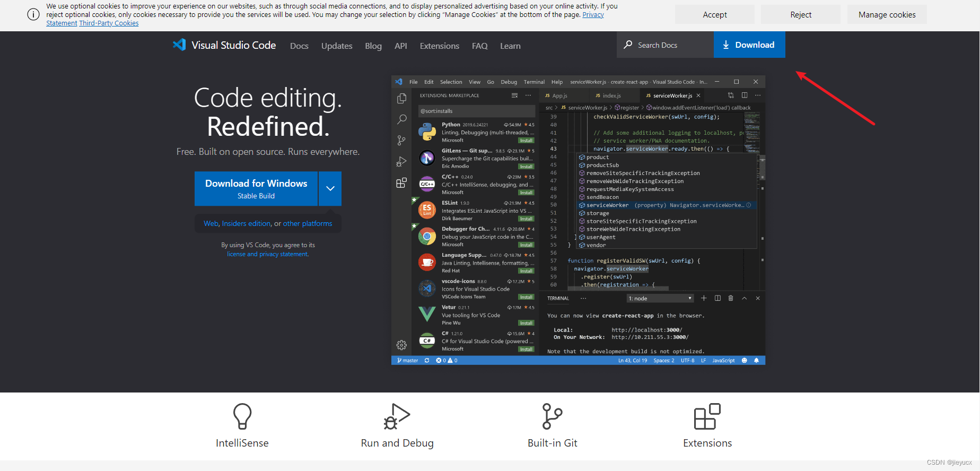Click Ln 43, Col 19 status entry

point(633,360)
